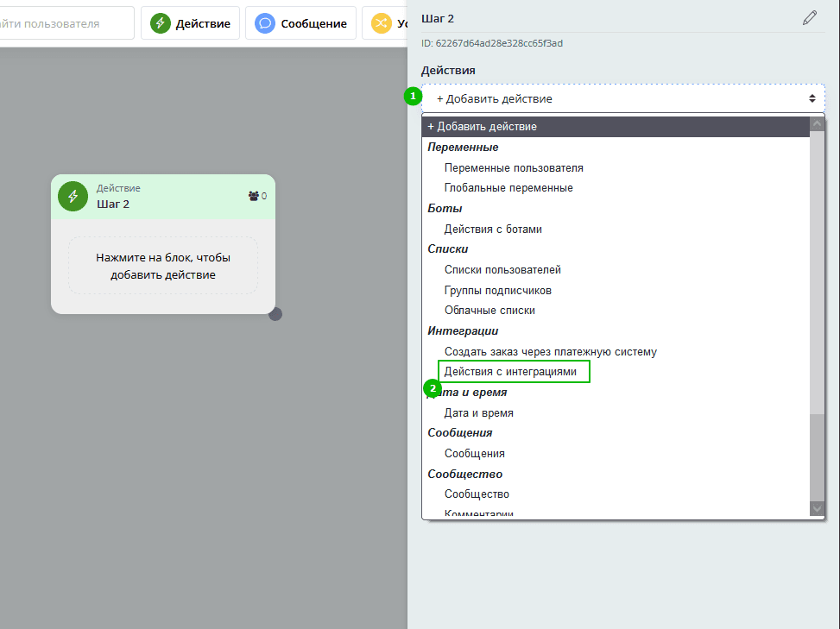840x629 pixels.
Task: Choose Группы подписчиков option
Action: [x=497, y=290]
